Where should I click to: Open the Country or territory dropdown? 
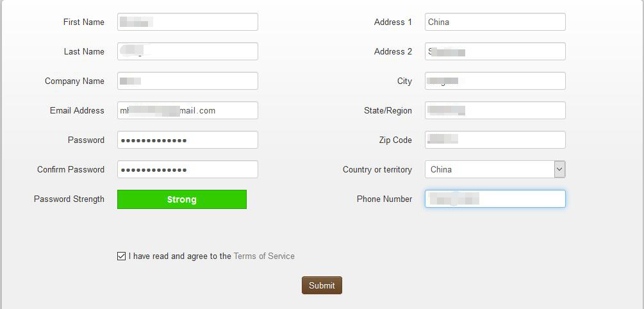pyautogui.click(x=490, y=169)
